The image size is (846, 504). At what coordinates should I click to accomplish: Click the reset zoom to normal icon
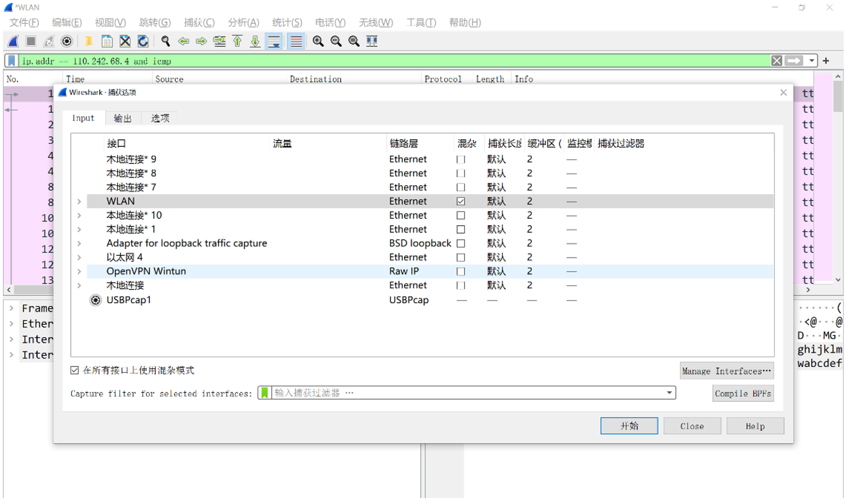(354, 41)
